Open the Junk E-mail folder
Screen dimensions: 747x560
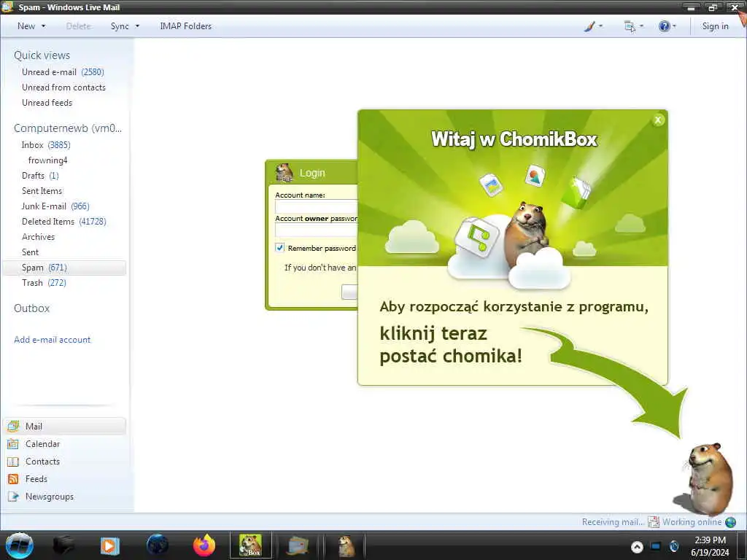55,206
